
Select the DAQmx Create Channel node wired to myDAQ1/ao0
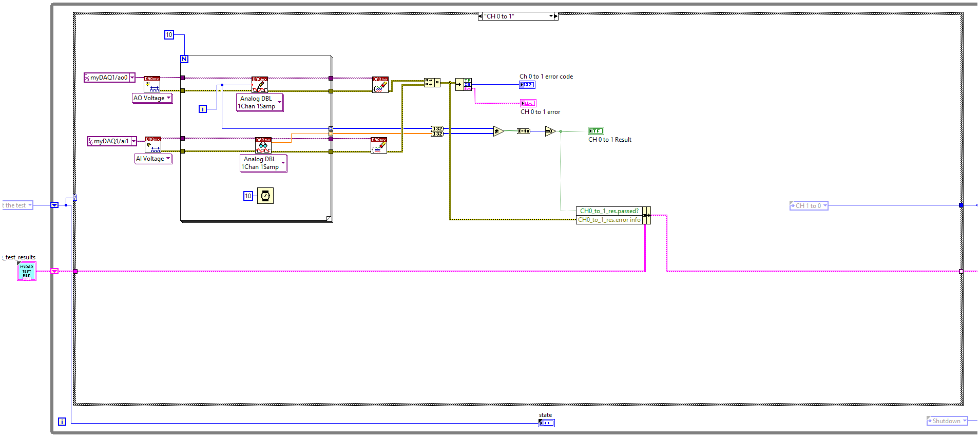pyautogui.click(x=152, y=84)
